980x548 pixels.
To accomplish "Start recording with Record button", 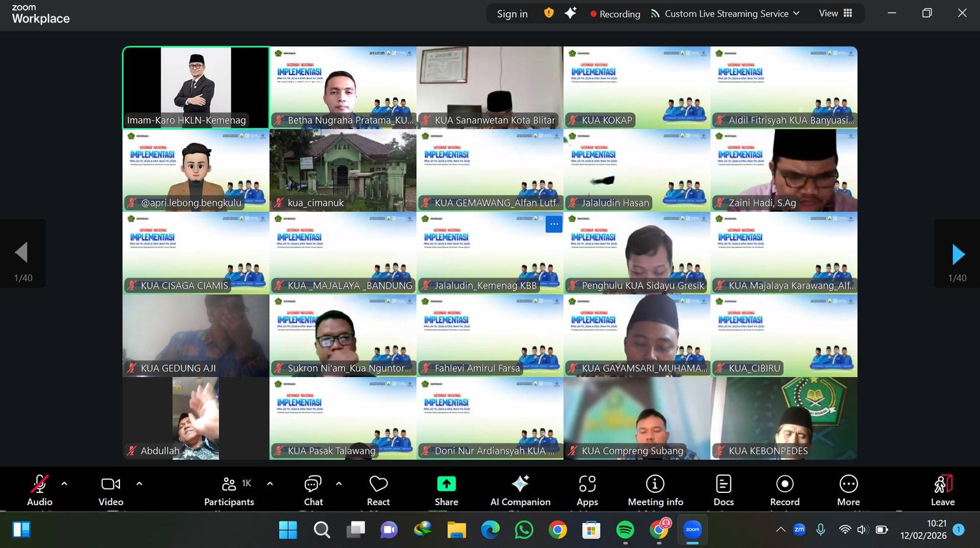I will 785,490.
